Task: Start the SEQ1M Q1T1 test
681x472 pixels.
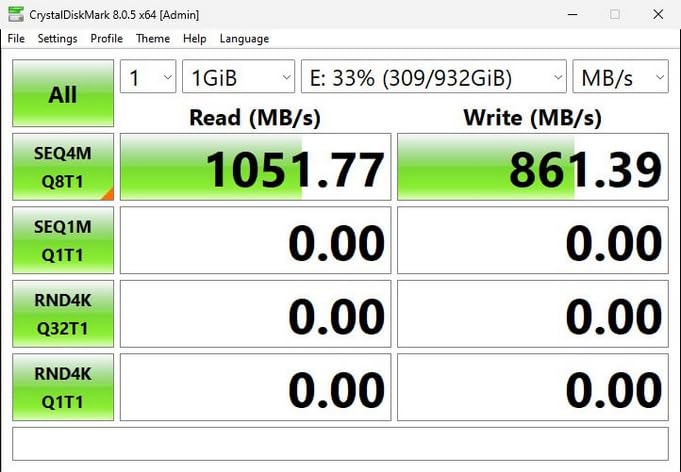Action: 63,240
